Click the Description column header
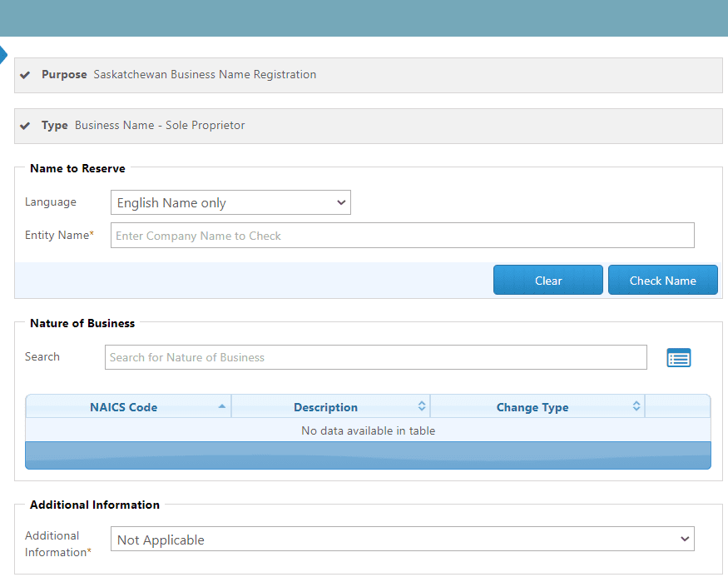The height and width of the screenshot is (587, 728). (x=330, y=406)
